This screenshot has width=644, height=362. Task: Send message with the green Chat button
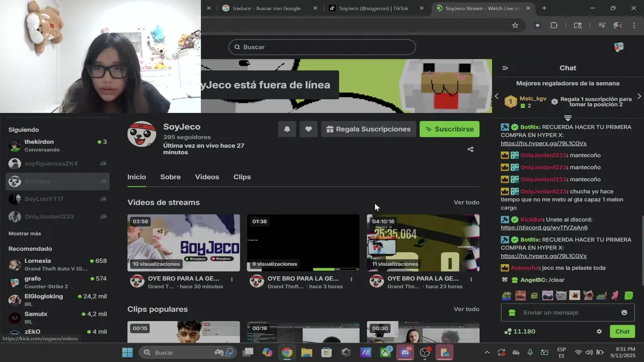[622, 331]
